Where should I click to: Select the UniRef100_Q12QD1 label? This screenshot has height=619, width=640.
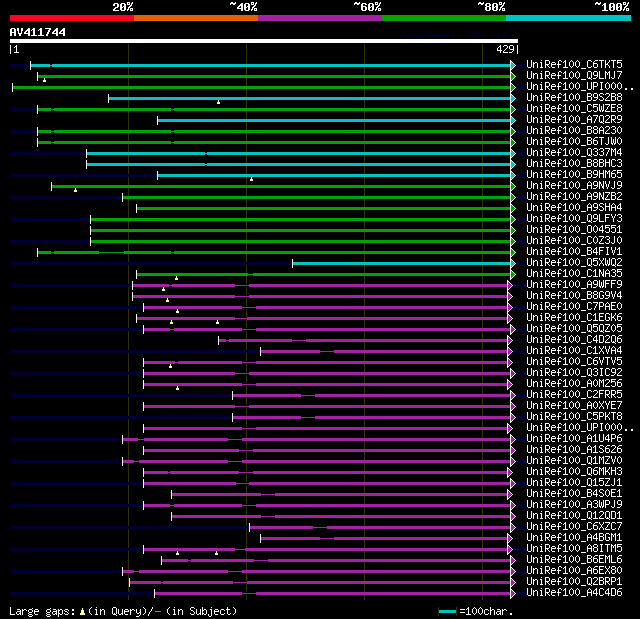coord(574,516)
